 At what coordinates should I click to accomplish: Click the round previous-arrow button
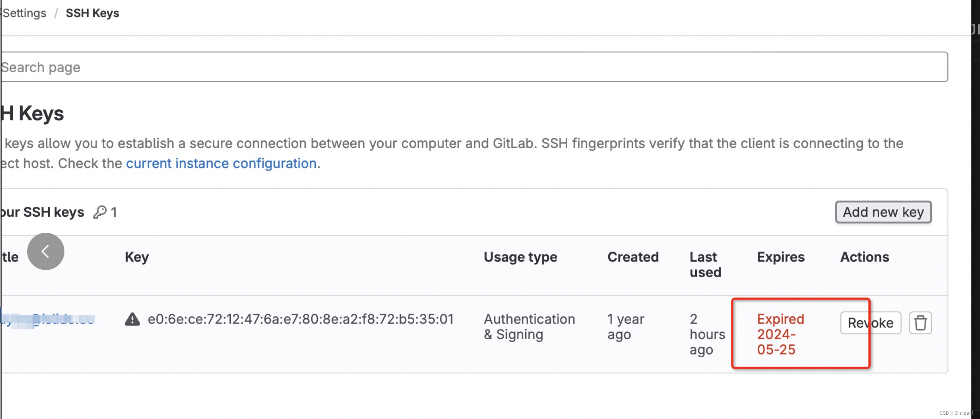coord(46,251)
